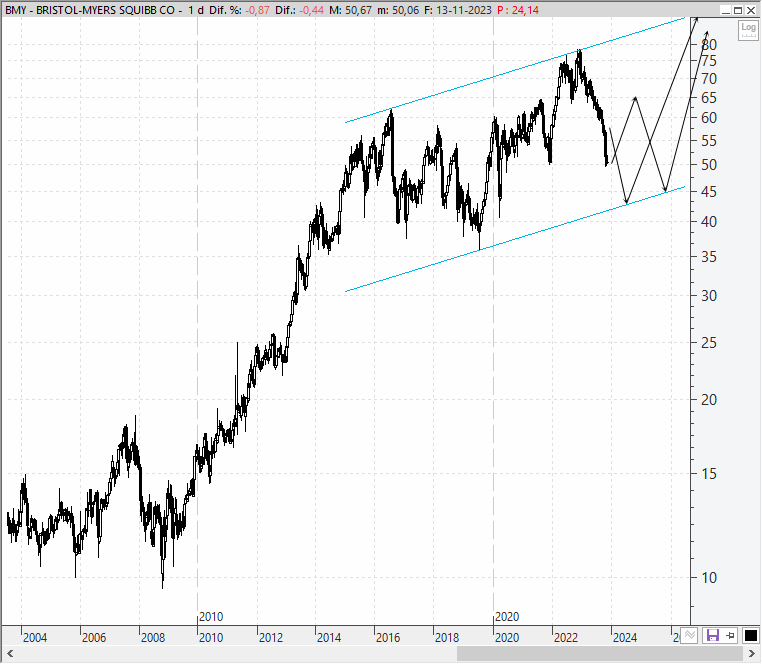The width and height of the screenshot is (762, 664).
Task: Click the 2024 year label
Action: [x=624, y=637]
